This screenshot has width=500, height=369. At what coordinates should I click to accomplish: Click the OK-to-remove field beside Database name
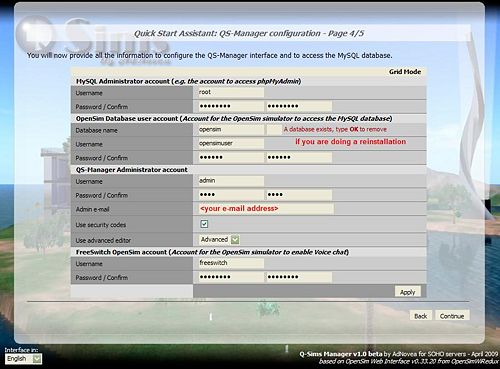[x=274, y=130]
